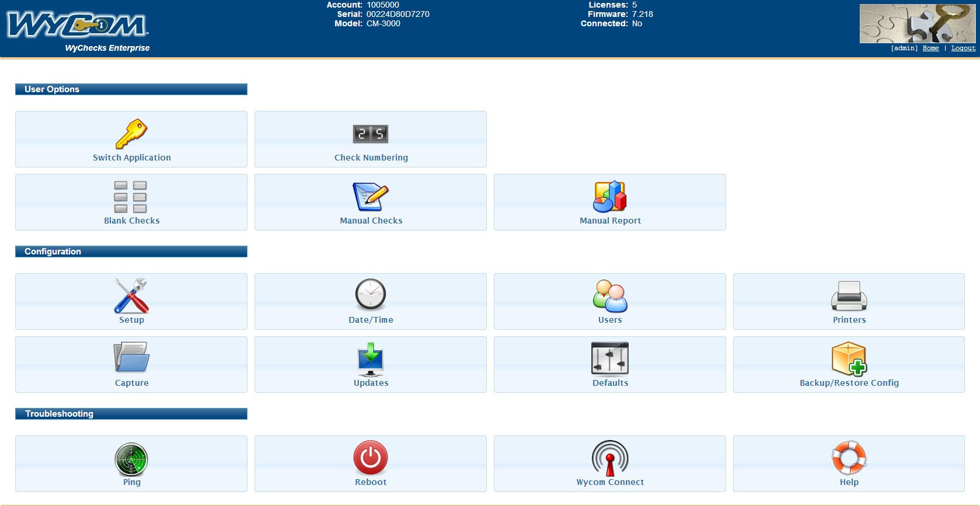
Task: Open Manual Checks notepad icon
Action: click(370, 197)
